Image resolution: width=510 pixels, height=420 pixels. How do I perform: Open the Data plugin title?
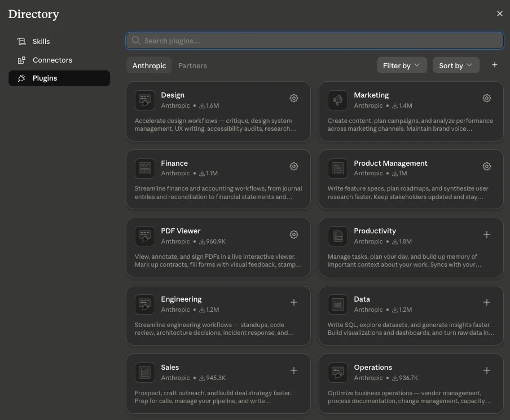[362, 299]
